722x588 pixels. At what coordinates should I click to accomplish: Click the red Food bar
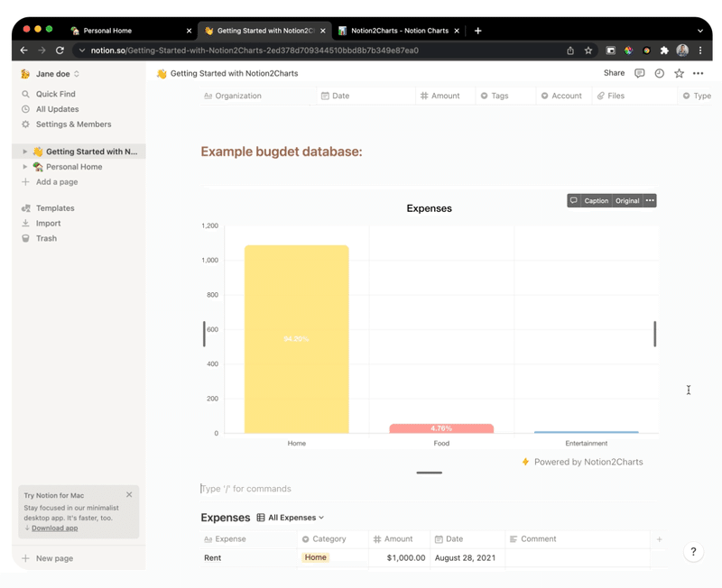[x=441, y=428]
